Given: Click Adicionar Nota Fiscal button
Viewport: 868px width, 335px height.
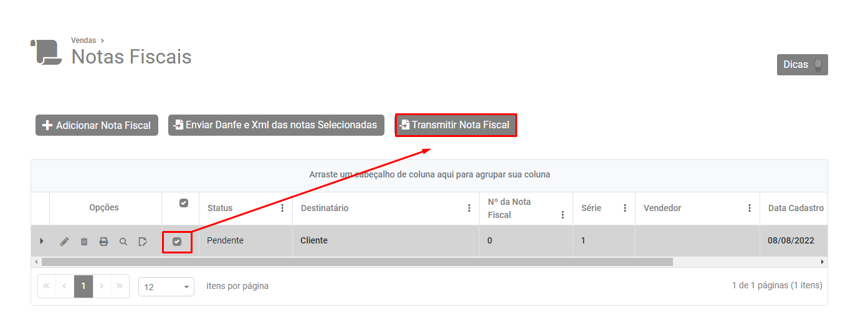Looking at the screenshot, I should pyautogui.click(x=97, y=125).
